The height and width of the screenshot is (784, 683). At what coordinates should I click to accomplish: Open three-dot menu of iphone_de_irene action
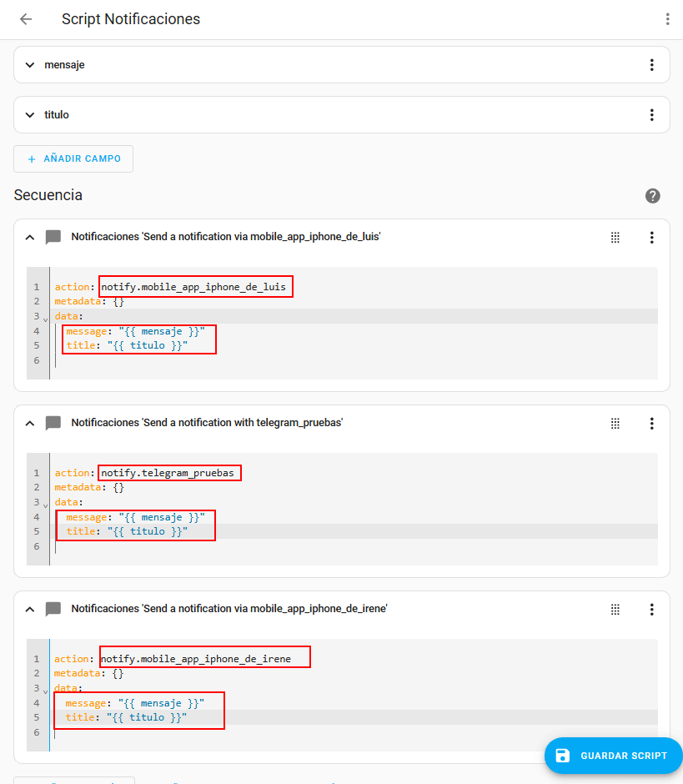point(651,610)
